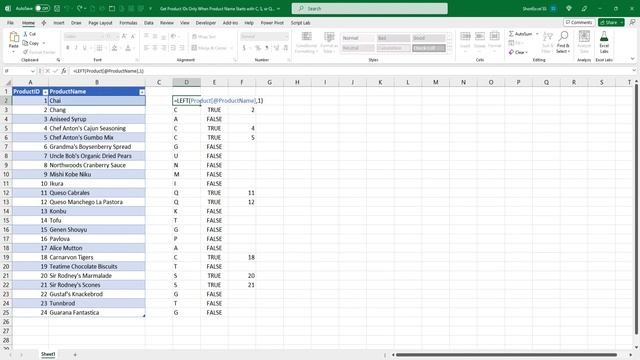Click the horizontal scrollbar
640x360 pixels.
coord(506,355)
